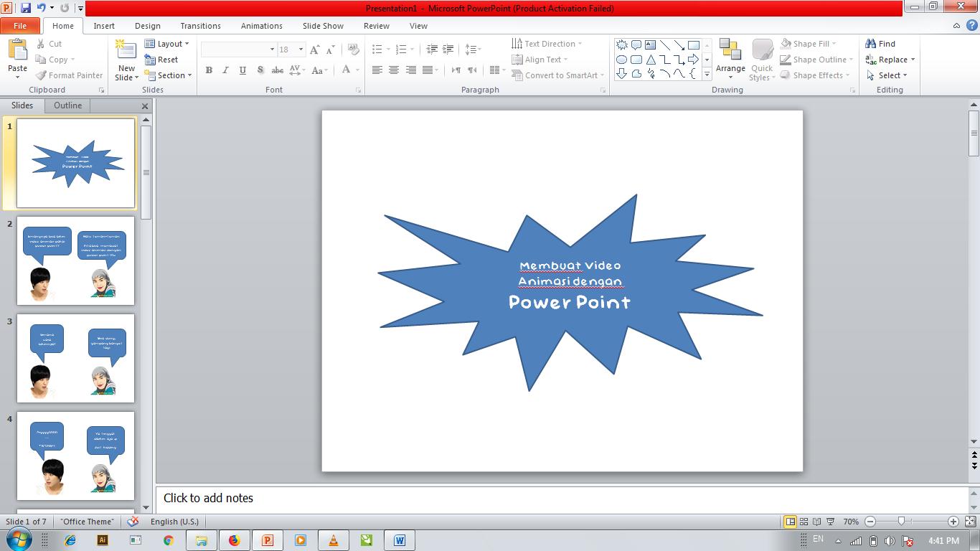Clear all text formatting

coord(354,50)
